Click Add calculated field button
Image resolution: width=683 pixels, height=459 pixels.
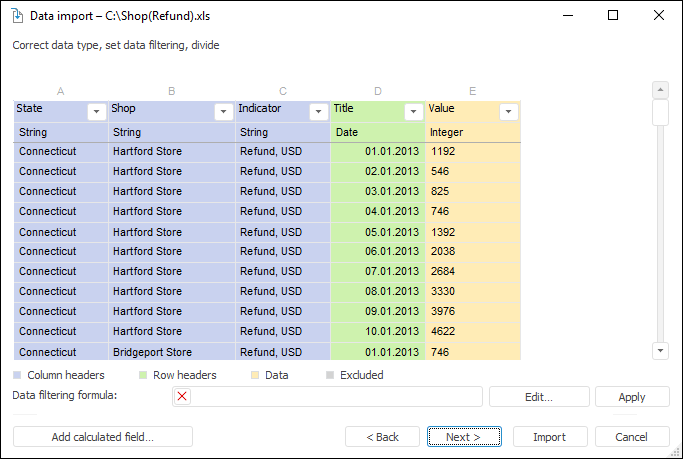tap(103, 437)
